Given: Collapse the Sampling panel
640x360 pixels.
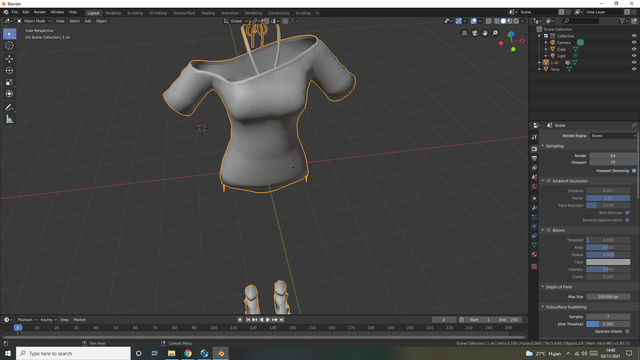Looking at the screenshot, I should (x=543, y=146).
